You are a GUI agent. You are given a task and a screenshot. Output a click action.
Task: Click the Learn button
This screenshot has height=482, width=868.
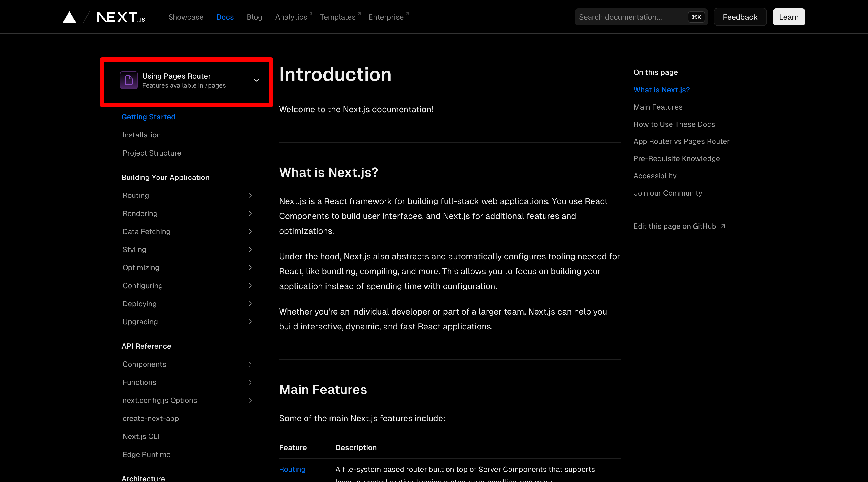click(x=789, y=17)
